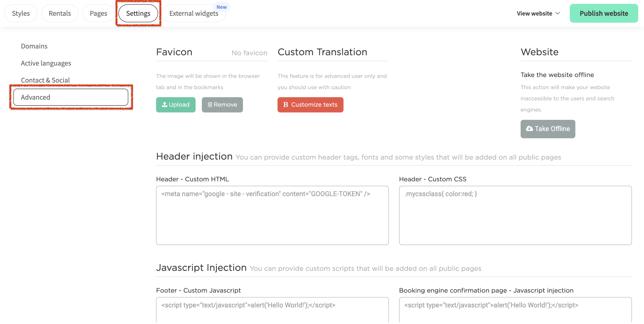The height and width of the screenshot is (324, 644).
Task: Select the Advanced sidebar item
Action: [x=71, y=97]
